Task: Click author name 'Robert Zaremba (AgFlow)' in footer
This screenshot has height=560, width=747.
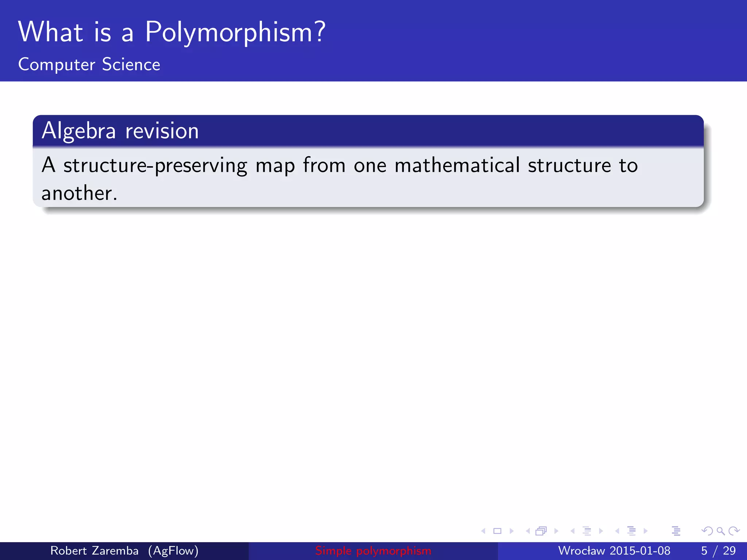Action: coord(124,551)
